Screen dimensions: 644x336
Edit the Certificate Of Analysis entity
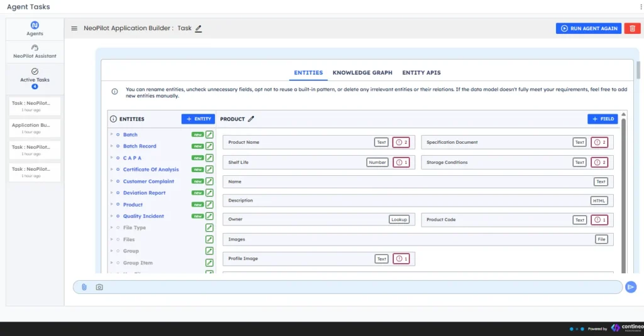(209, 170)
